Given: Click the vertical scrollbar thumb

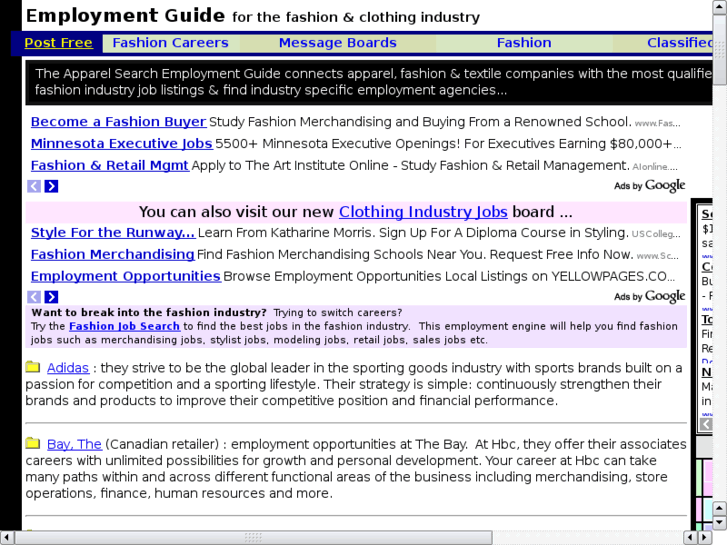Looking at the screenshot, I should (x=720, y=50).
